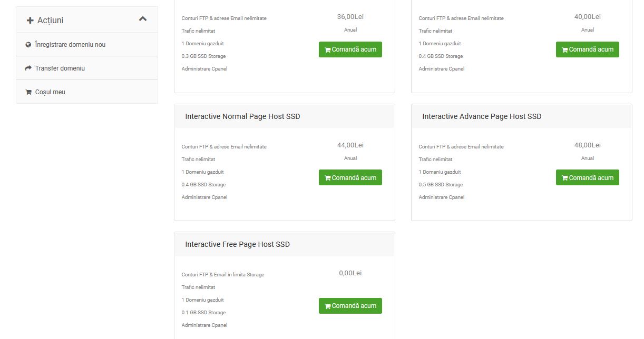644x339 pixels.
Task: Order the 40,00Lei hosting plan
Action: click(588, 49)
